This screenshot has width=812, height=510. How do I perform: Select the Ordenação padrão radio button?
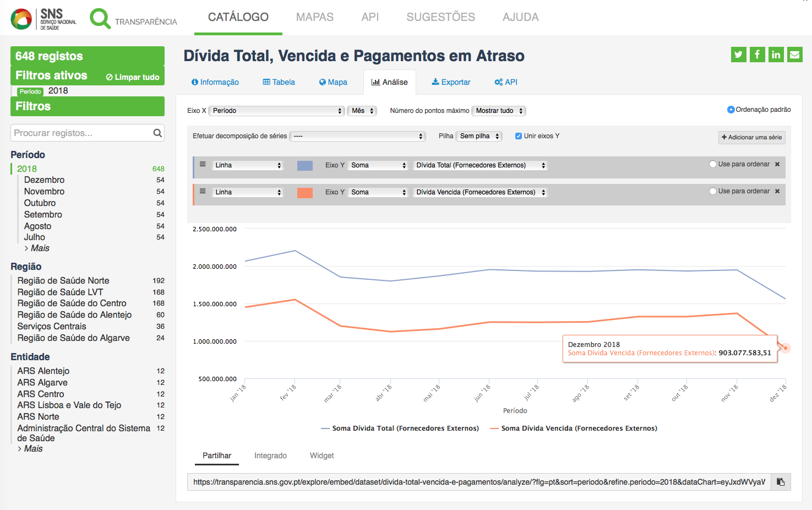pyautogui.click(x=731, y=110)
